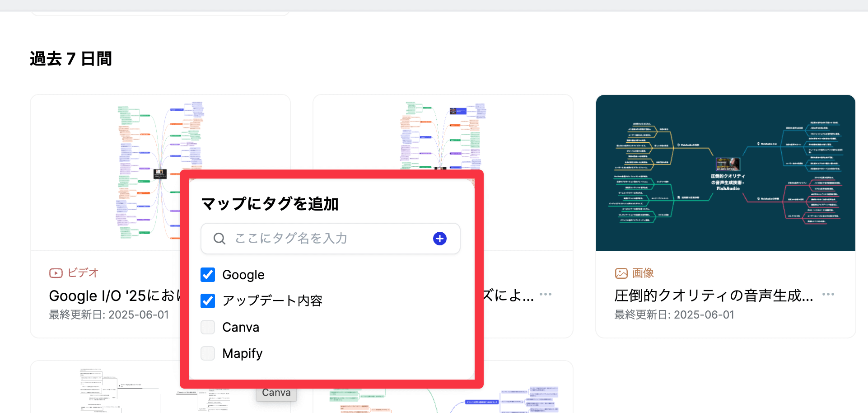Click the magnifier icon in tag search field

[219, 239]
